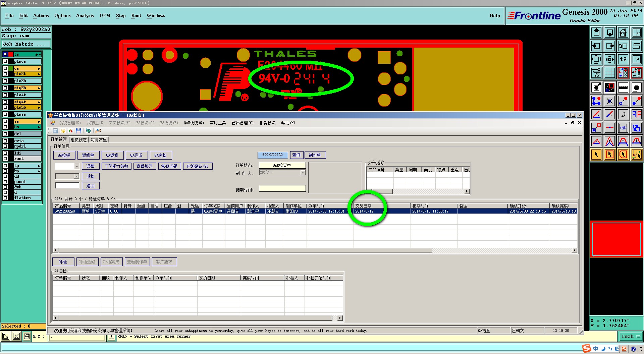The width and height of the screenshot is (644, 354).
Task: Click the X delete feature icon
Action: (610, 101)
